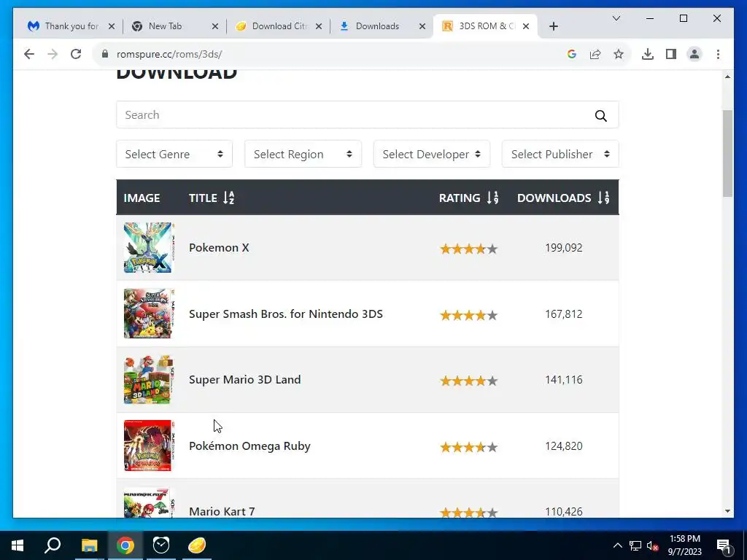Click the Super Mario 3D Land cover
747x560 pixels.
point(149,379)
